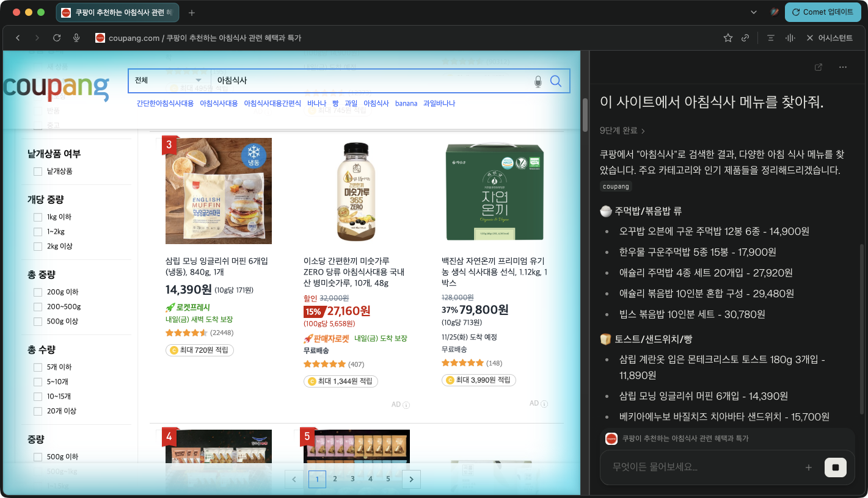Check the 200~500g checkbox
Viewport: 868px width, 498px height.
[38, 307]
